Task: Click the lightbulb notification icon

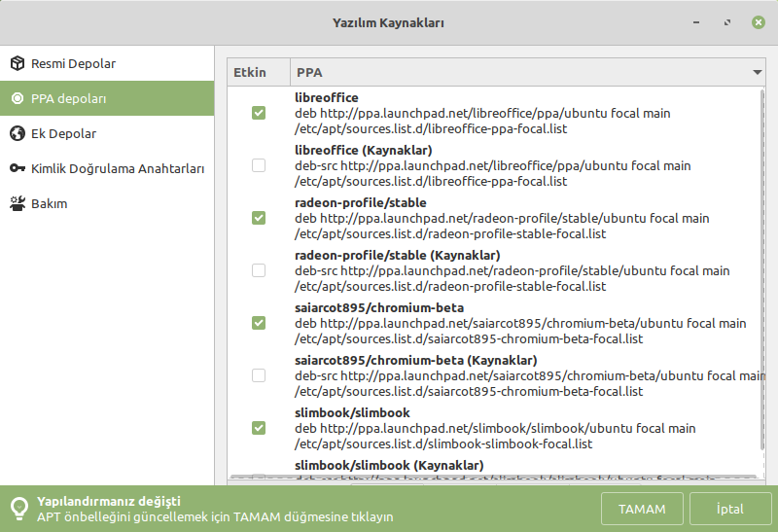Action: pos(19,509)
